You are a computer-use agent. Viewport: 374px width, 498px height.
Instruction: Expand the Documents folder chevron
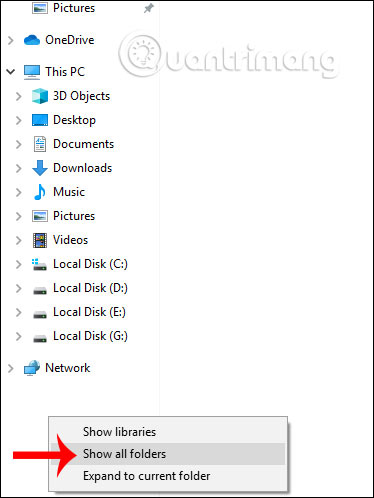pyautogui.click(x=19, y=144)
